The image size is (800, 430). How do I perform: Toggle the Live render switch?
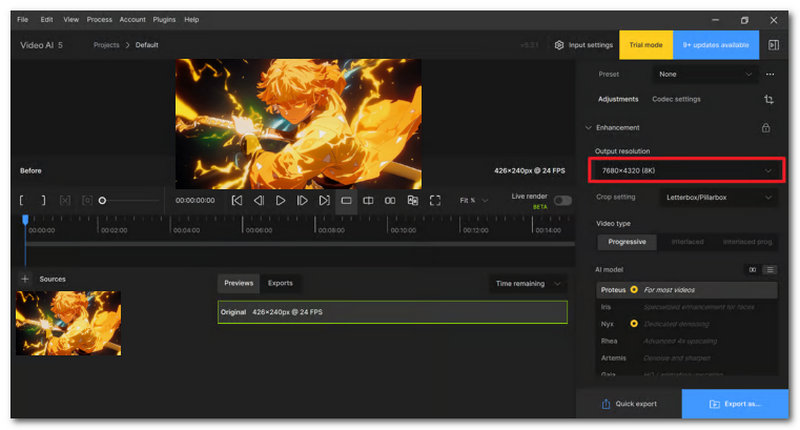(x=563, y=201)
